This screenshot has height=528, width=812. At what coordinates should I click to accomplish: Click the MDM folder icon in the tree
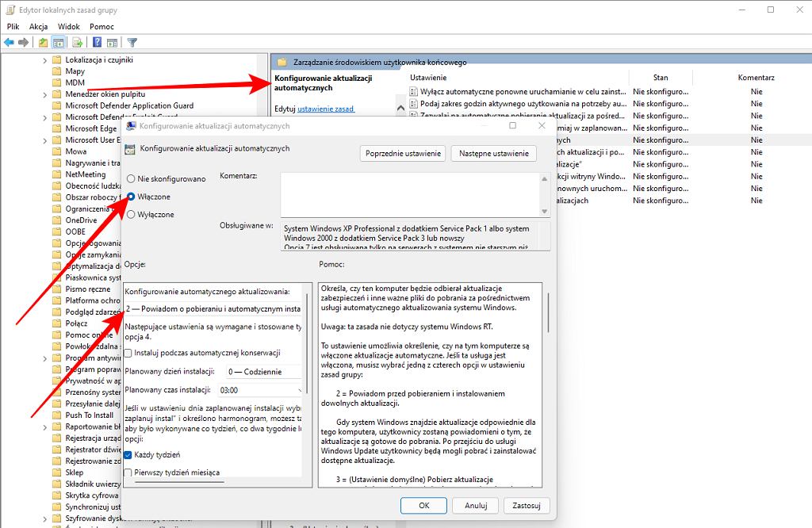pyautogui.click(x=57, y=82)
